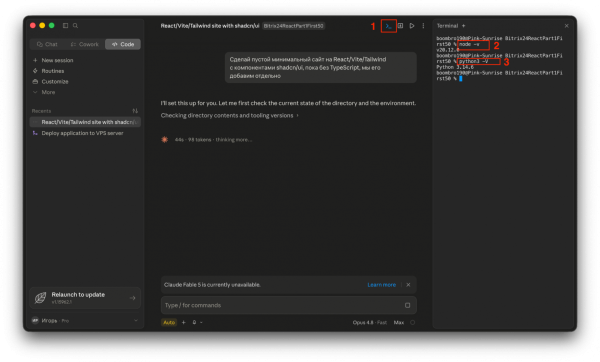Toggle the Auto permission mode badge
This screenshot has height=362, width=600.
tap(169, 323)
